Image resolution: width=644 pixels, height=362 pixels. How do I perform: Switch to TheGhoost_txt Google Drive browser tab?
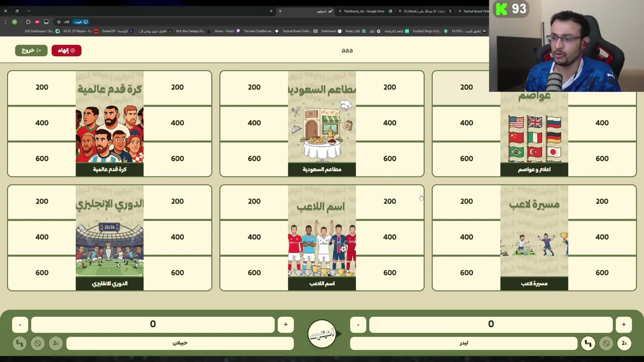[366, 11]
